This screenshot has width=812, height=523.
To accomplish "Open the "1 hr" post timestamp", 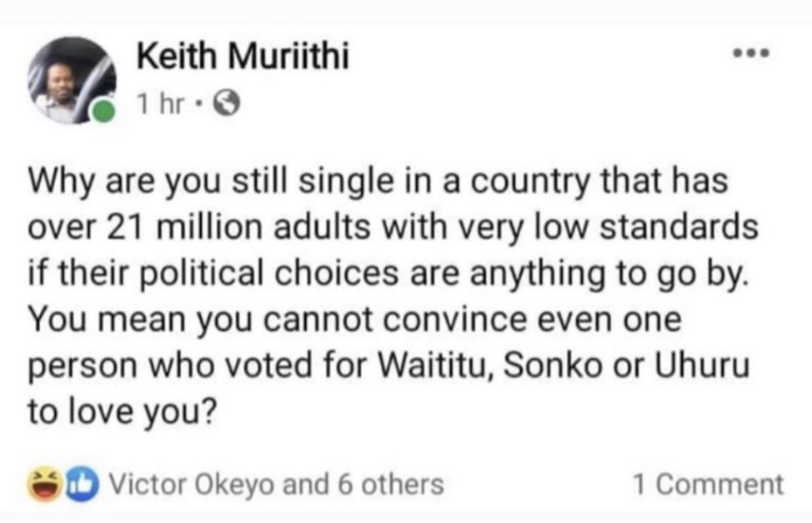I will point(159,105).
